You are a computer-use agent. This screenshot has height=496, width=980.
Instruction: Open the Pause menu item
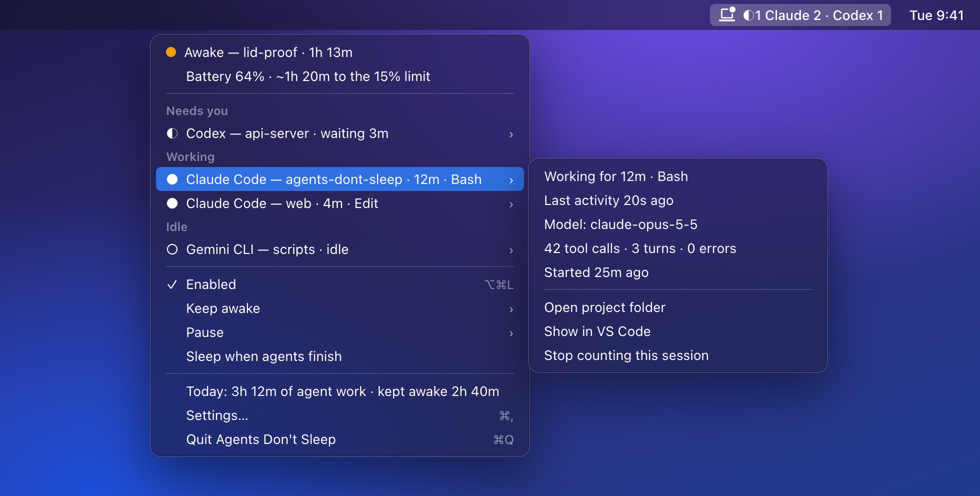coord(340,332)
